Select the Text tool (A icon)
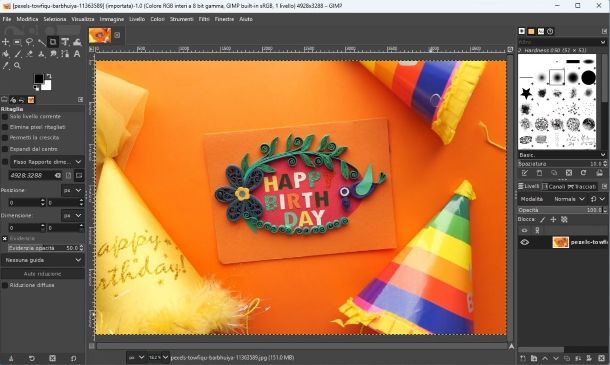 click(77, 54)
